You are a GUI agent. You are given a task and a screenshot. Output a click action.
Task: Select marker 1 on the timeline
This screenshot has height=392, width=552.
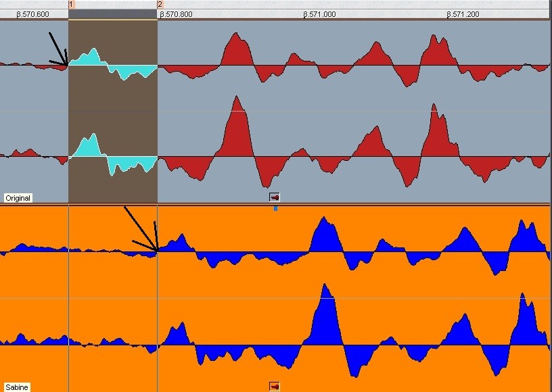(x=72, y=5)
